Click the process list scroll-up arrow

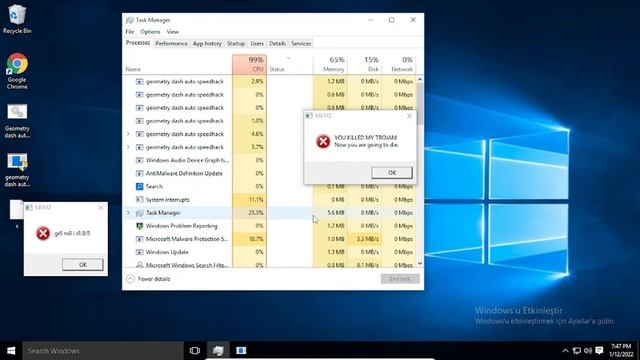(x=420, y=80)
